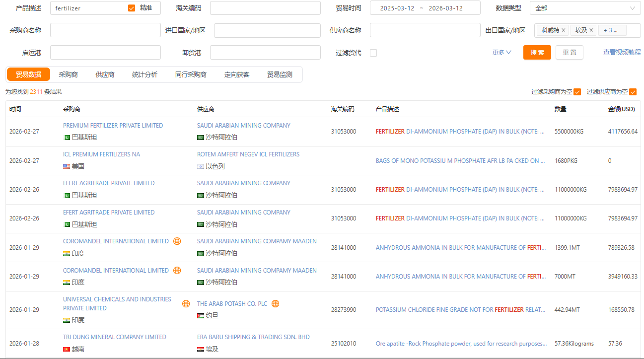Focus the 供应商名称 input field
Image resolution: width=644 pixels, height=359 pixels.
(x=425, y=30)
